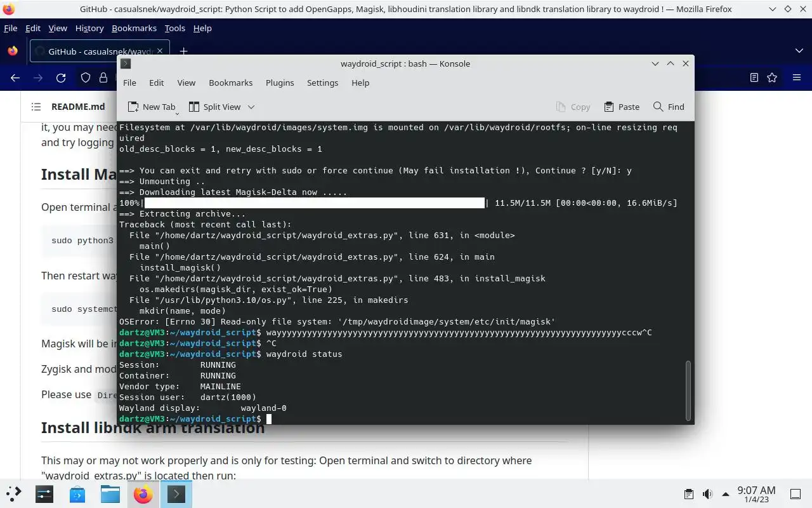Screen dimensions: 812x508
Task: Open View menu in Konsole
Action: click(x=186, y=83)
